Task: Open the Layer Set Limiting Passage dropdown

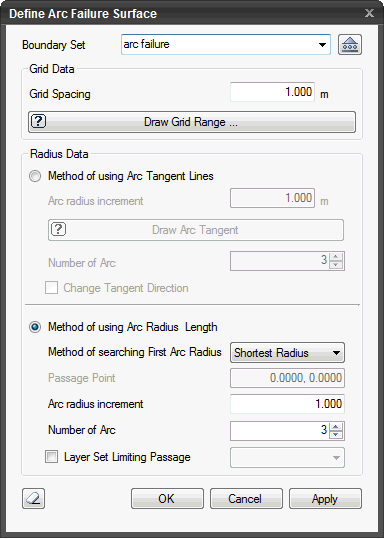Action: (x=287, y=458)
